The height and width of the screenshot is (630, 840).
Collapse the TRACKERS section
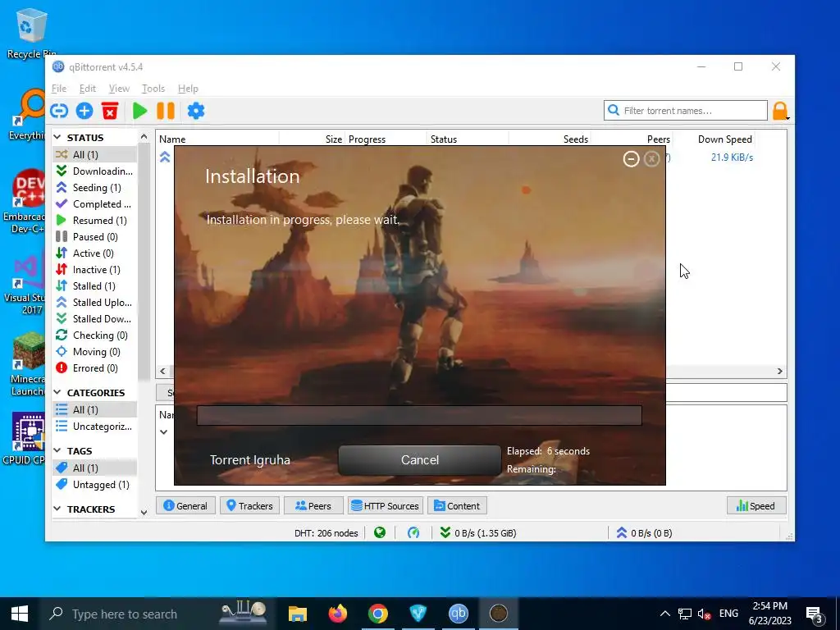(57, 509)
